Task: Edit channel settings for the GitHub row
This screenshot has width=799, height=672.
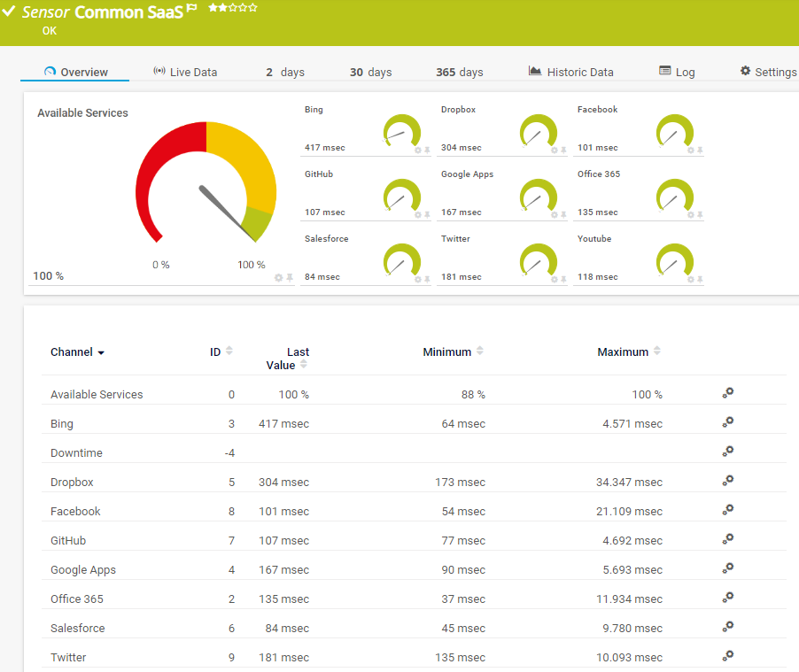Action: pos(727,539)
